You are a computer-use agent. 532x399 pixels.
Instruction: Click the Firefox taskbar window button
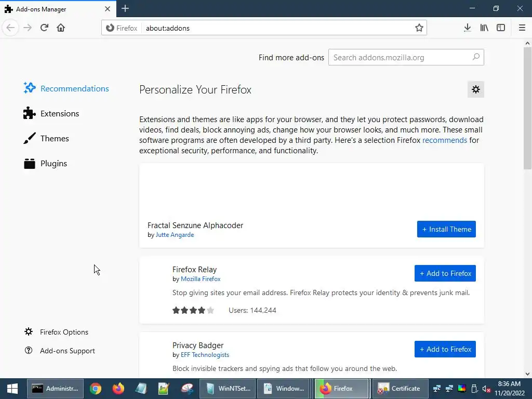tap(342, 389)
